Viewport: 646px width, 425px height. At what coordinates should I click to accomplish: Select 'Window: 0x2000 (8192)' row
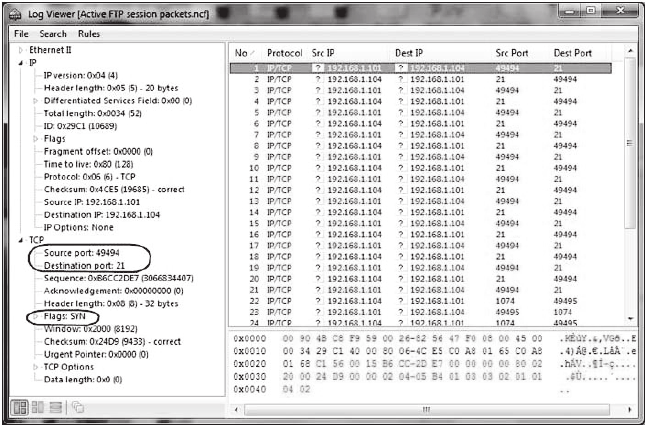(x=91, y=329)
